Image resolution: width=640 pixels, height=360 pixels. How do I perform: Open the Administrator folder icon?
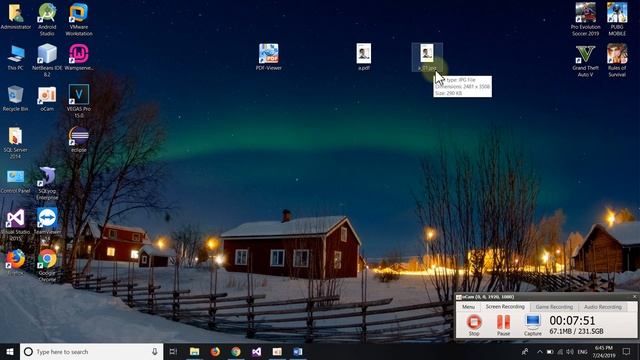coord(16,16)
